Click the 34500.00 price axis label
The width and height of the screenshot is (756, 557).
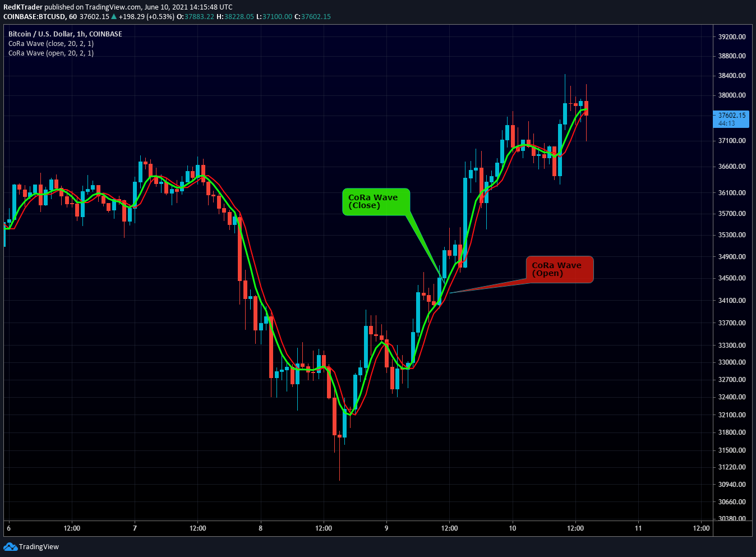pyautogui.click(x=732, y=278)
